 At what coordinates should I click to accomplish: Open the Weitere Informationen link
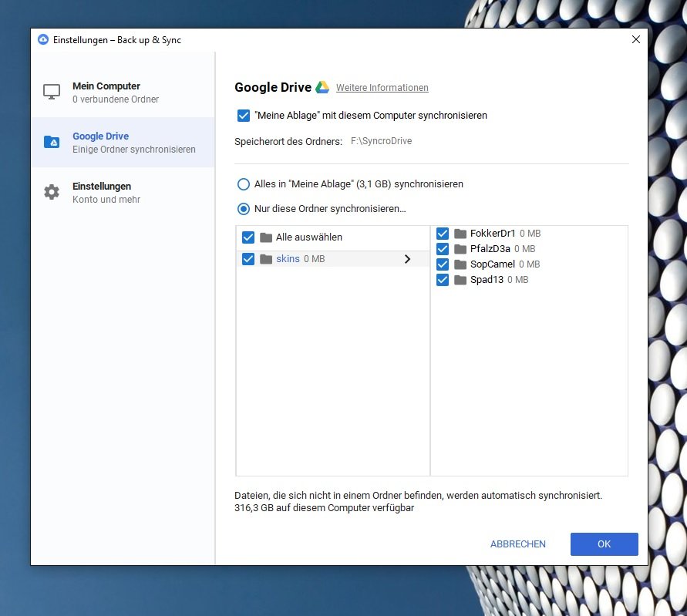pyautogui.click(x=382, y=88)
